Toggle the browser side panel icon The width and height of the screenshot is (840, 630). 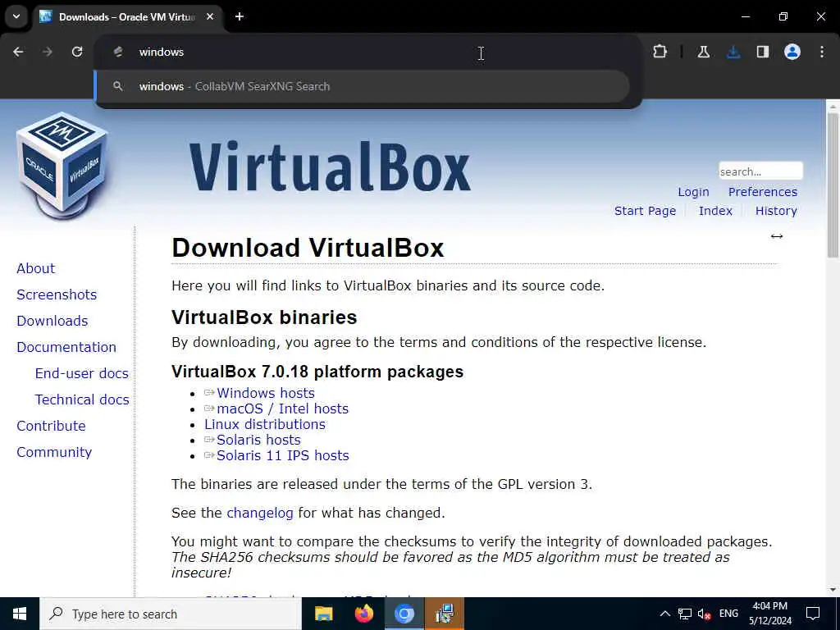(763, 52)
